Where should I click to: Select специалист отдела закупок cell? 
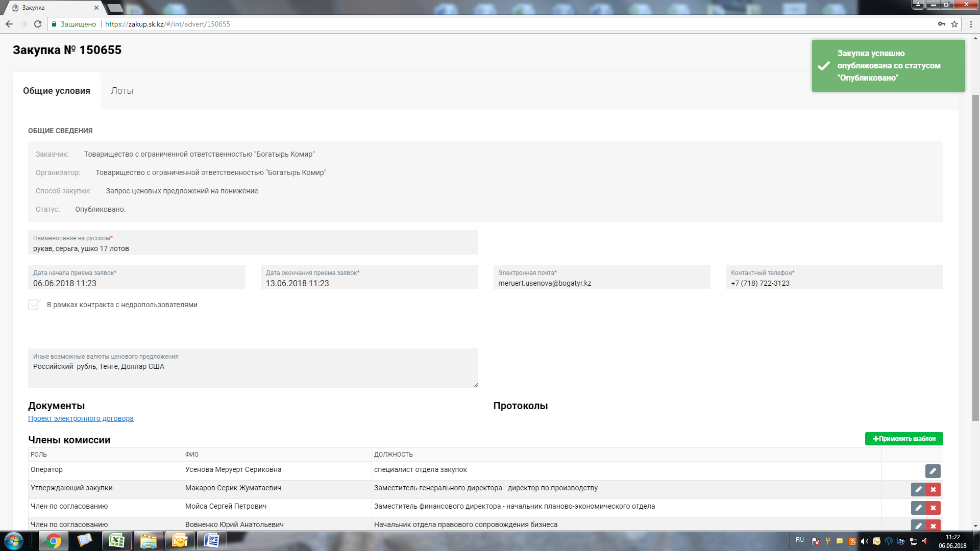tap(626, 471)
